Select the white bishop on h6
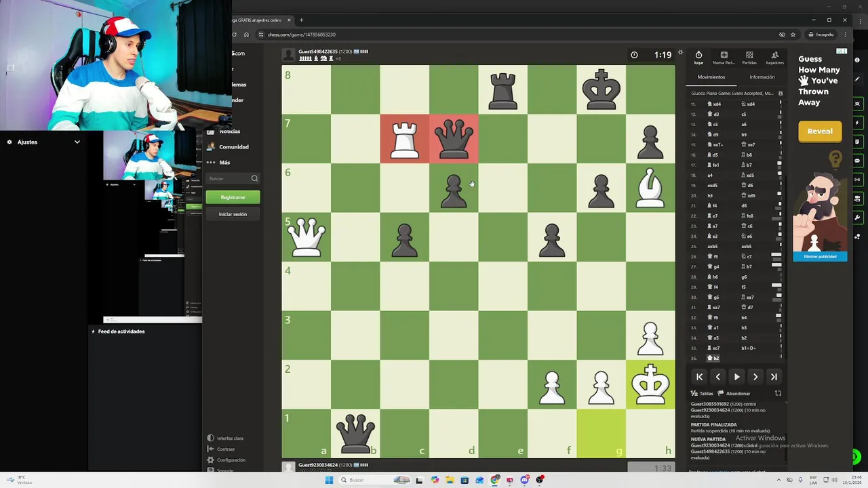Image resolution: width=868 pixels, height=488 pixels. tap(650, 188)
